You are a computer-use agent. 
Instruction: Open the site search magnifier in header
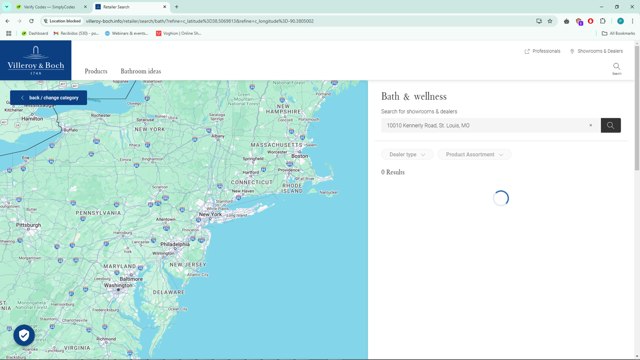tap(616, 68)
